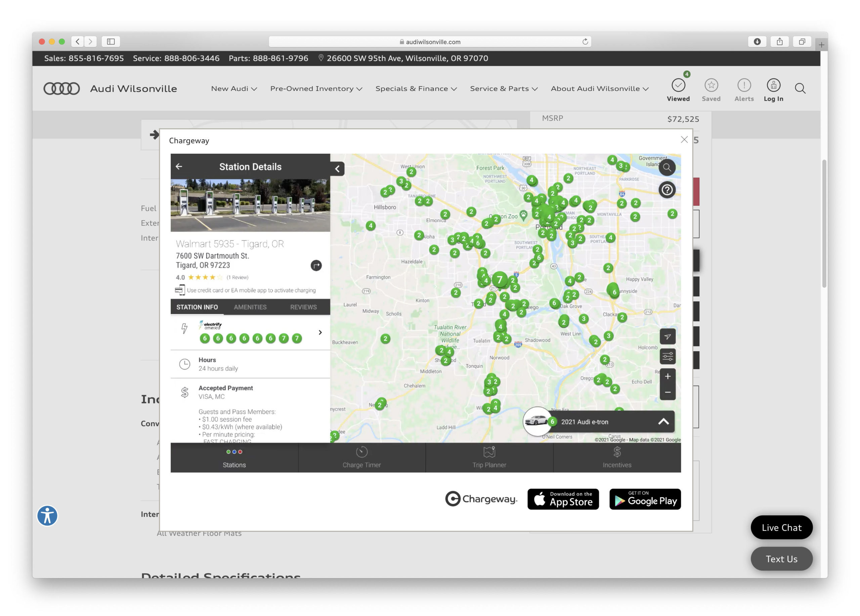The image size is (860, 616).
Task: Open the Stations bottom tab
Action: pyautogui.click(x=234, y=457)
